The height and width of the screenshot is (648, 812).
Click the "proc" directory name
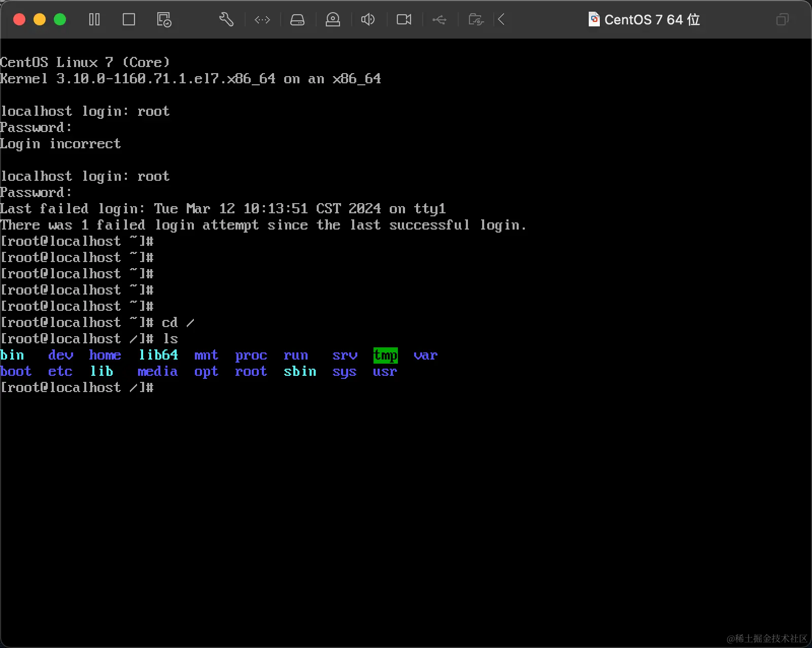click(251, 355)
